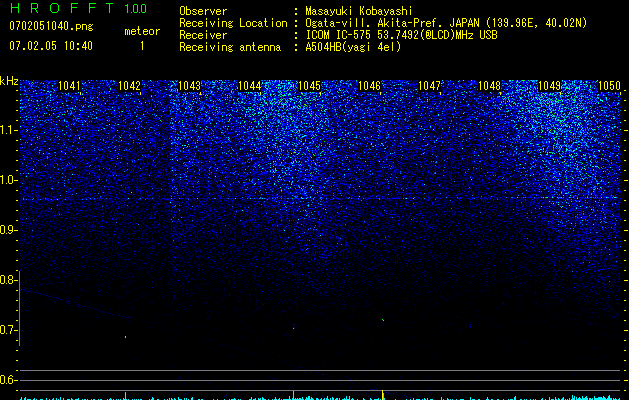
Task: Click the meteor echo dot below 1046
Action: pyautogui.click(x=383, y=320)
